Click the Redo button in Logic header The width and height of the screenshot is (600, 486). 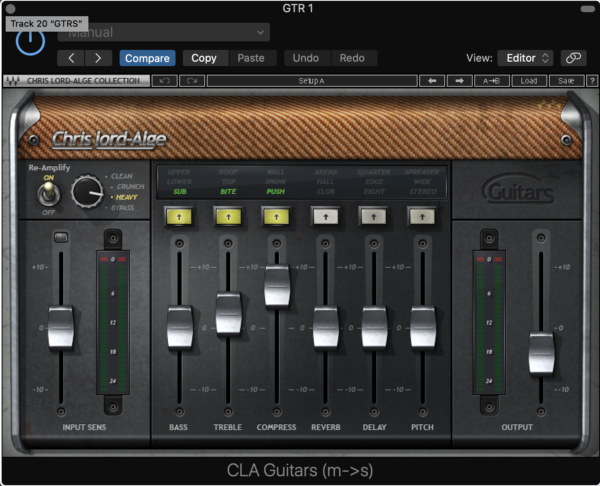tap(352, 58)
